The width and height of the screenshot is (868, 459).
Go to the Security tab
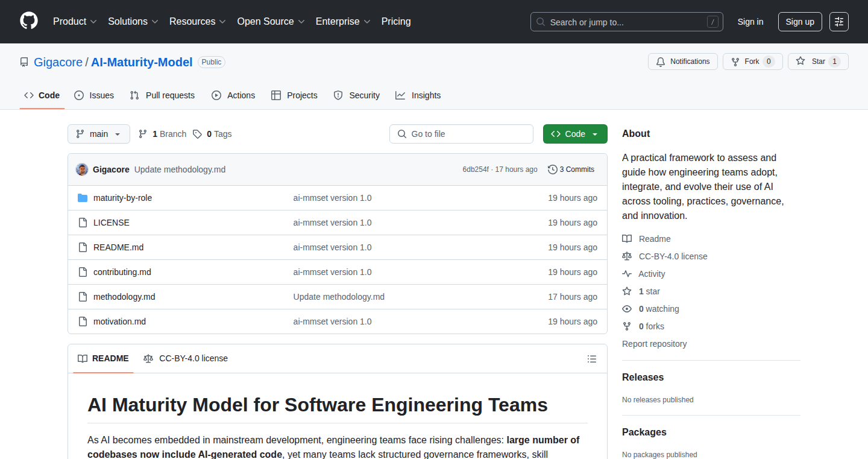(357, 95)
